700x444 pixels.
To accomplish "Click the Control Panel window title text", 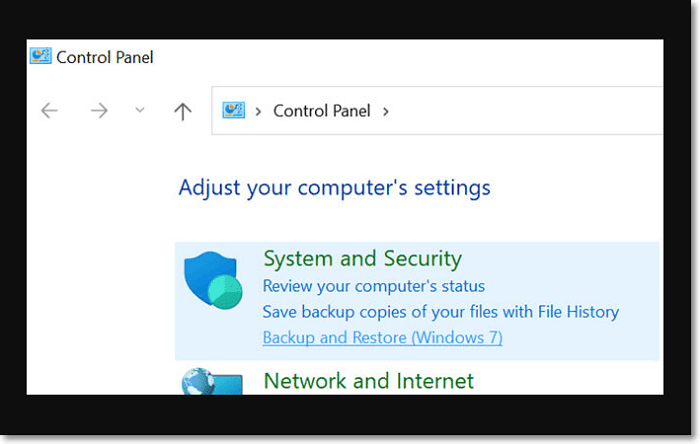I will pyautogui.click(x=105, y=57).
